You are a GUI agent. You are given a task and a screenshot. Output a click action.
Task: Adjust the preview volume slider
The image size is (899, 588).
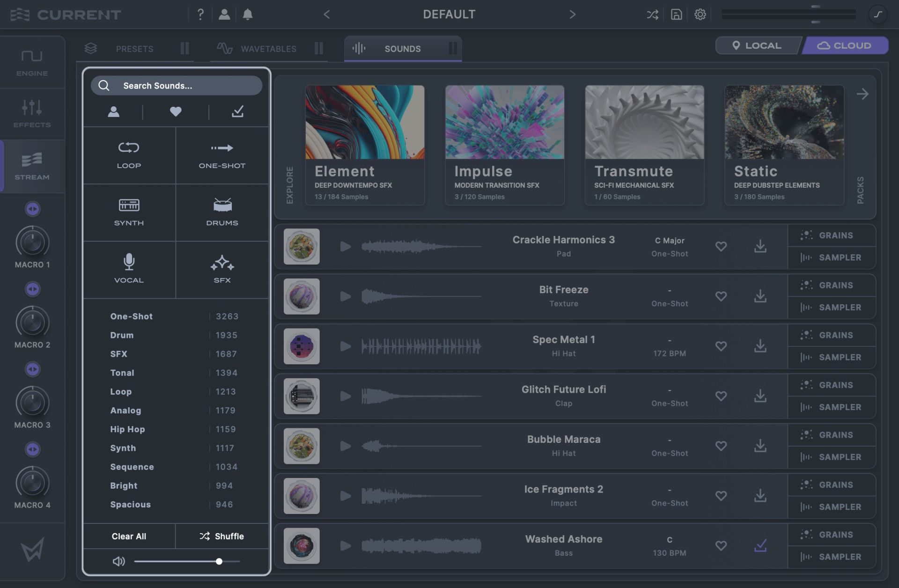pyautogui.click(x=187, y=561)
